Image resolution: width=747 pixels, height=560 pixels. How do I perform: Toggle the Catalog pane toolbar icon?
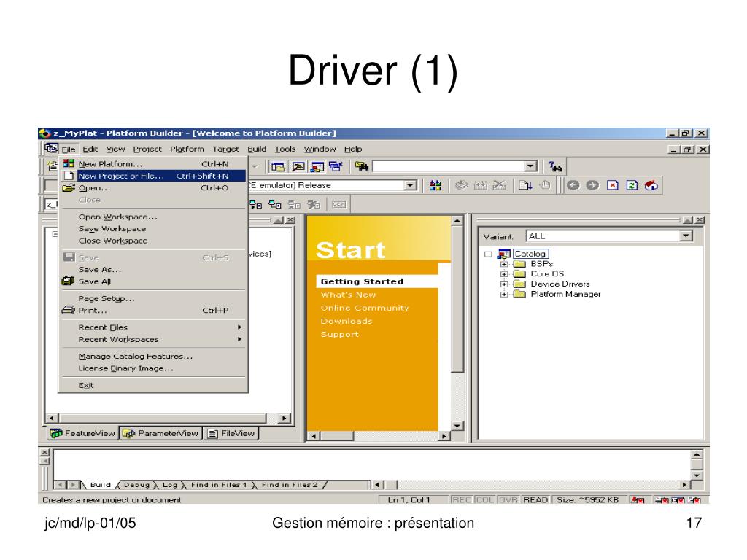317,166
